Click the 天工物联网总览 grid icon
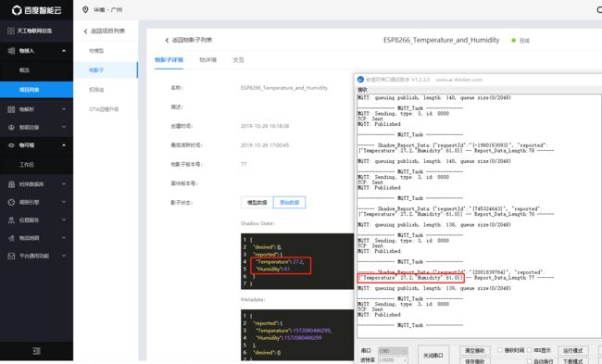This screenshot has width=602, height=364. coord(11,31)
